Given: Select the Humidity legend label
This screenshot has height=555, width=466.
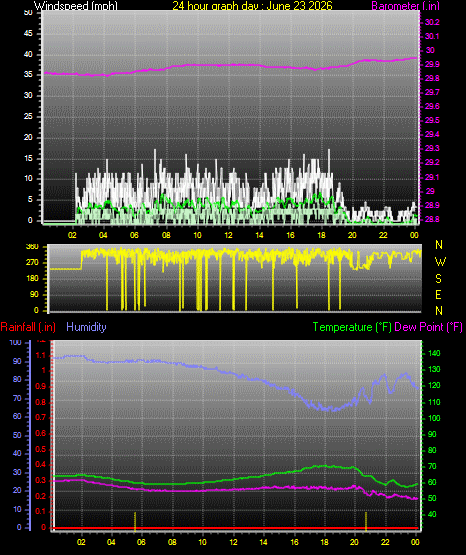Looking at the screenshot, I should point(86,327).
